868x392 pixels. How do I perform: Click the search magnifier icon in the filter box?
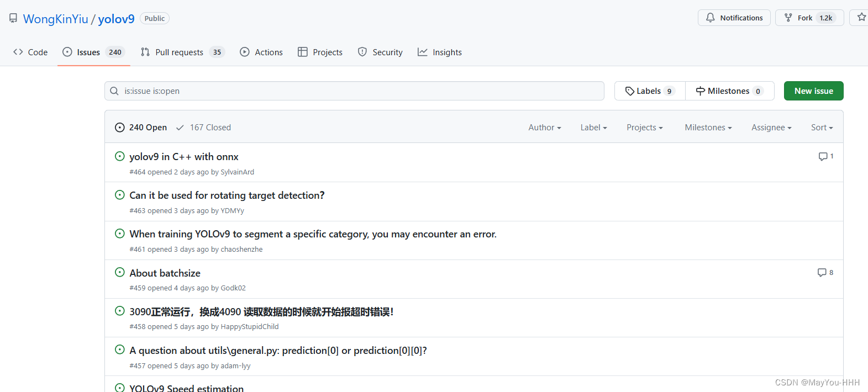[114, 91]
